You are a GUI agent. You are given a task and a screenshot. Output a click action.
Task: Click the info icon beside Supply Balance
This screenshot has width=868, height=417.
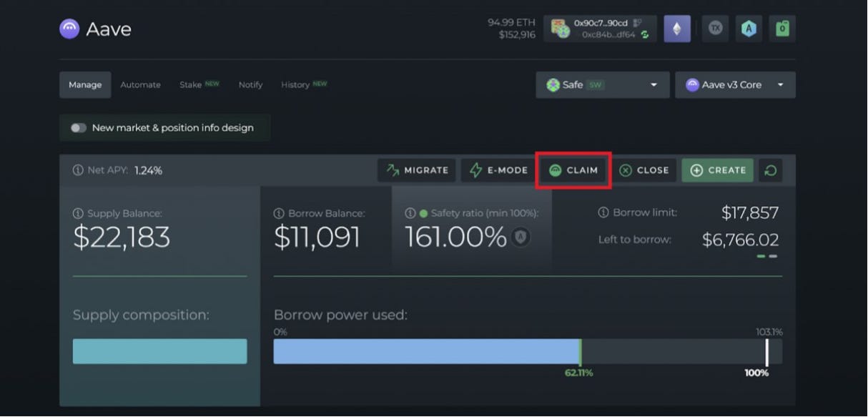[x=78, y=213]
